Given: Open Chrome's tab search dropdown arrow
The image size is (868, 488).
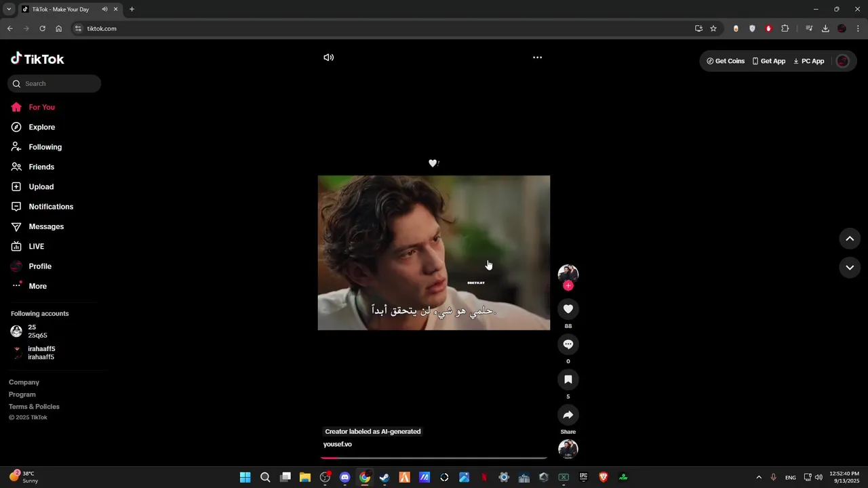Looking at the screenshot, I should pos(9,9).
